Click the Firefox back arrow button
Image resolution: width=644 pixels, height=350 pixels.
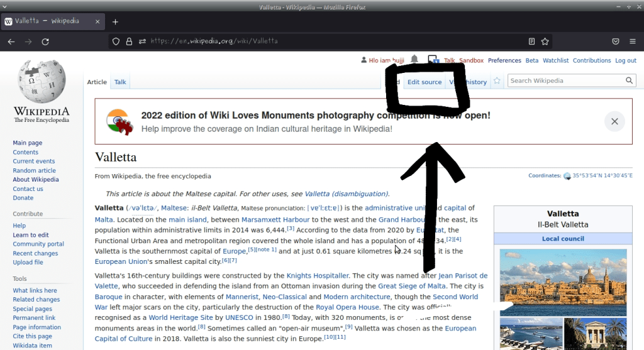point(11,41)
